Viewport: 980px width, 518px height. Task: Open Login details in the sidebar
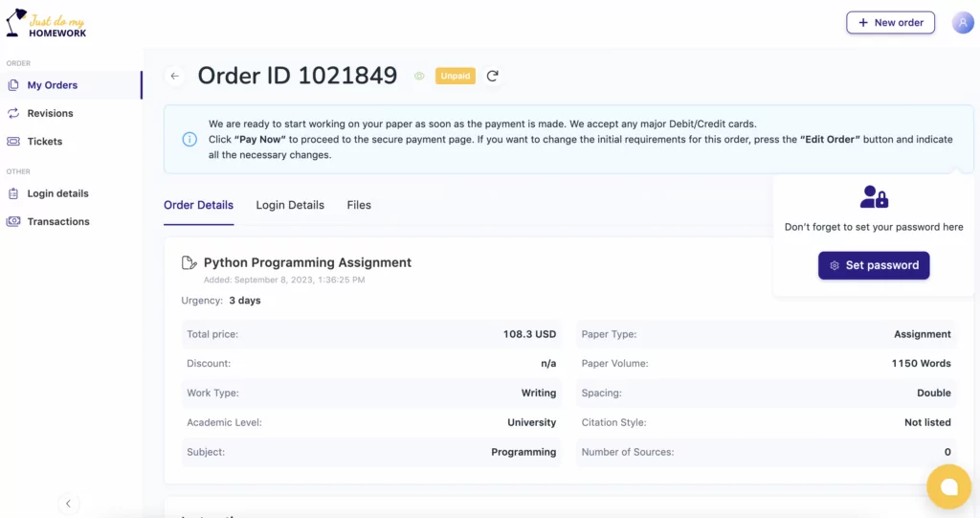click(57, 193)
